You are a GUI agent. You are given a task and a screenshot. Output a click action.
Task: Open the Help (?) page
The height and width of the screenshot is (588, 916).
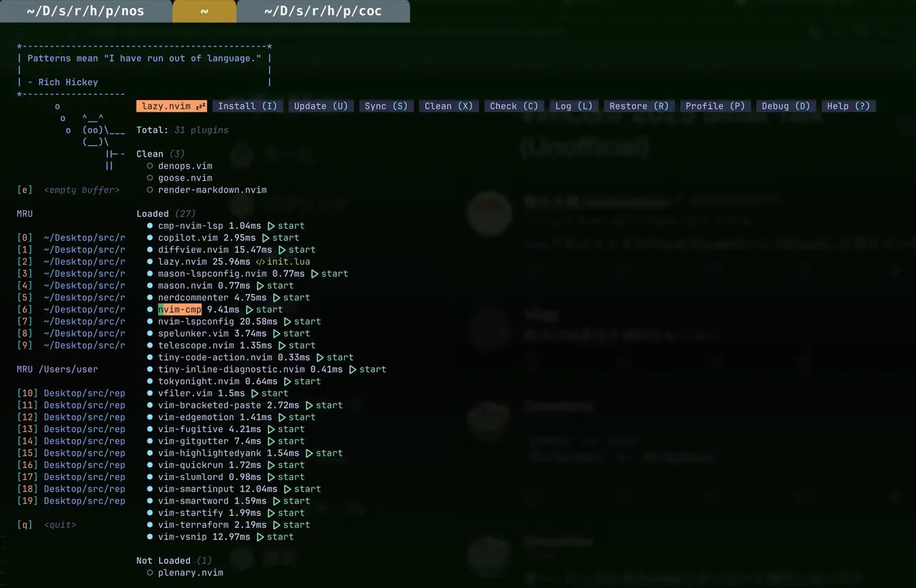848,106
